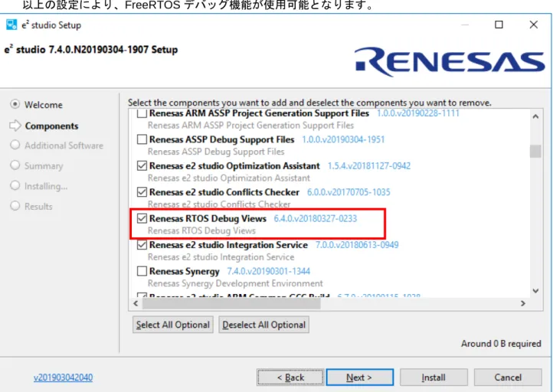Select the Additional Software step

[x=15, y=145]
